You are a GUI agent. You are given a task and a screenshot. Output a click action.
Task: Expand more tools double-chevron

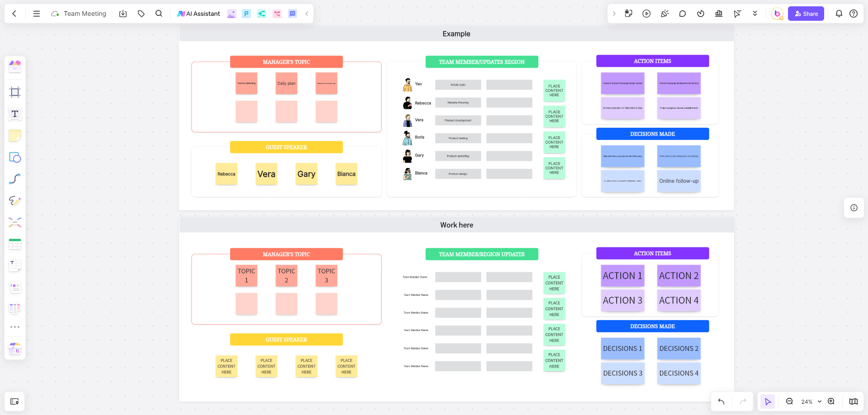click(x=755, y=14)
